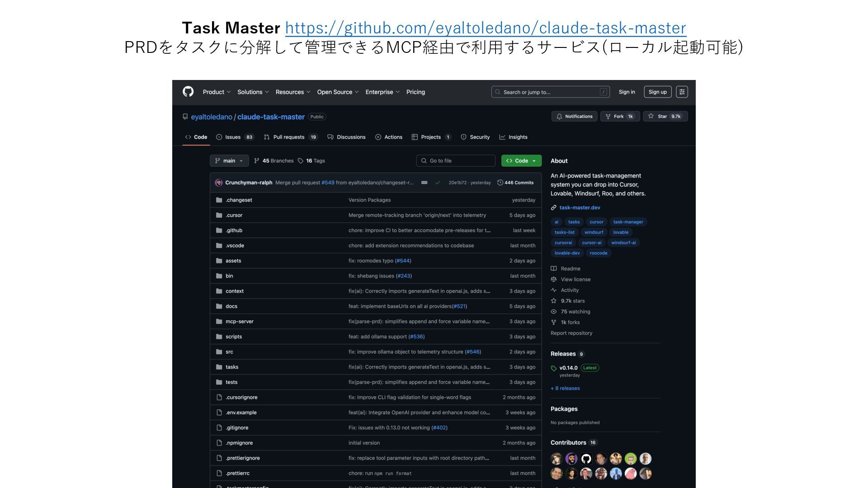Star the repository
The width and height of the screenshot is (868, 488).
tap(665, 116)
